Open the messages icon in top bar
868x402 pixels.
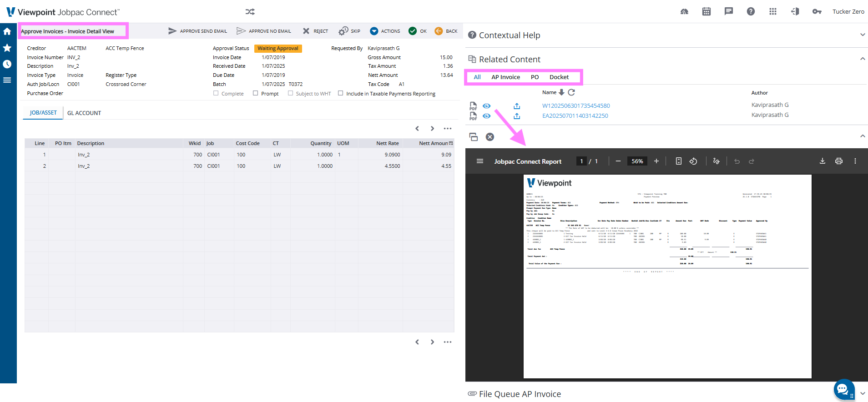[729, 11]
